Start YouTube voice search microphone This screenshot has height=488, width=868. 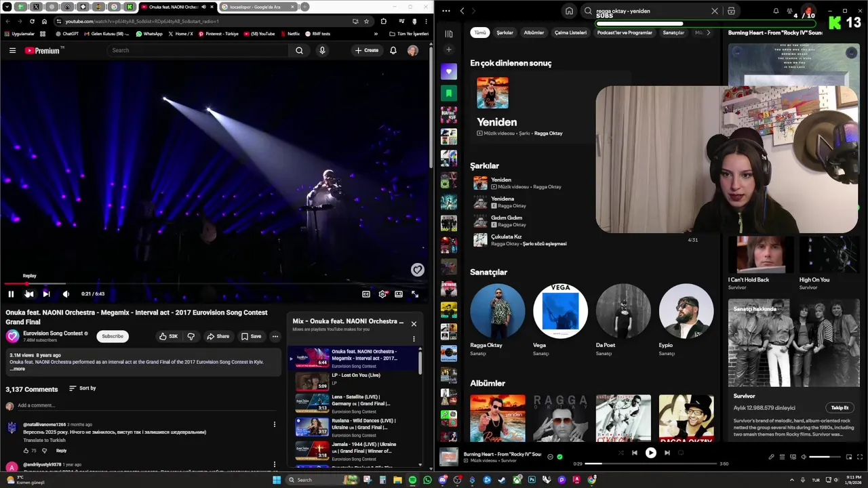(322, 50)
